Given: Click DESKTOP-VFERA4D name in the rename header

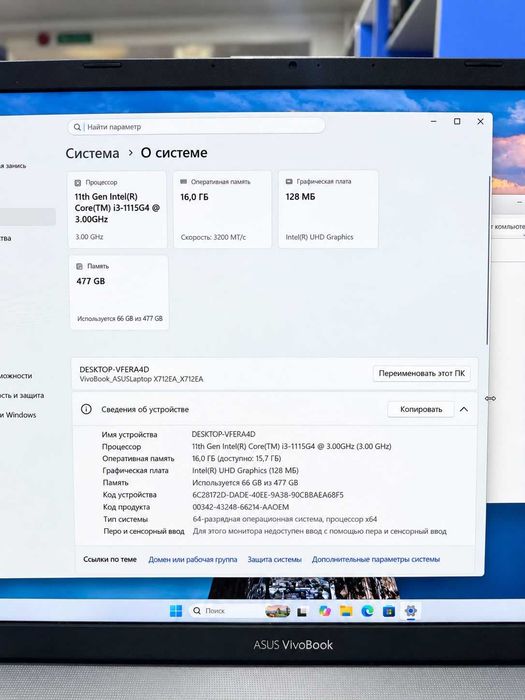Looking at the screenshot, I should coord(114,370).
